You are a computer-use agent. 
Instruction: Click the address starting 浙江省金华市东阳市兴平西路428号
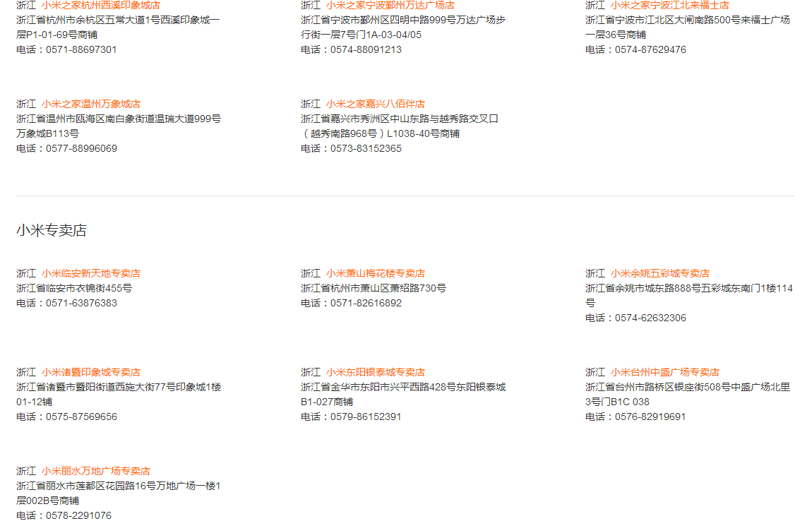(403, 395)
